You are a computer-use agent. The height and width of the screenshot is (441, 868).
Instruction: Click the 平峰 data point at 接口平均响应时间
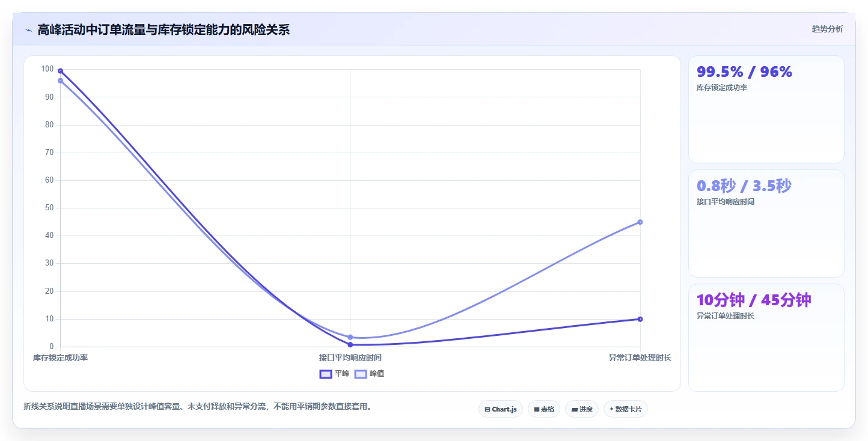[x=350, y=344]
